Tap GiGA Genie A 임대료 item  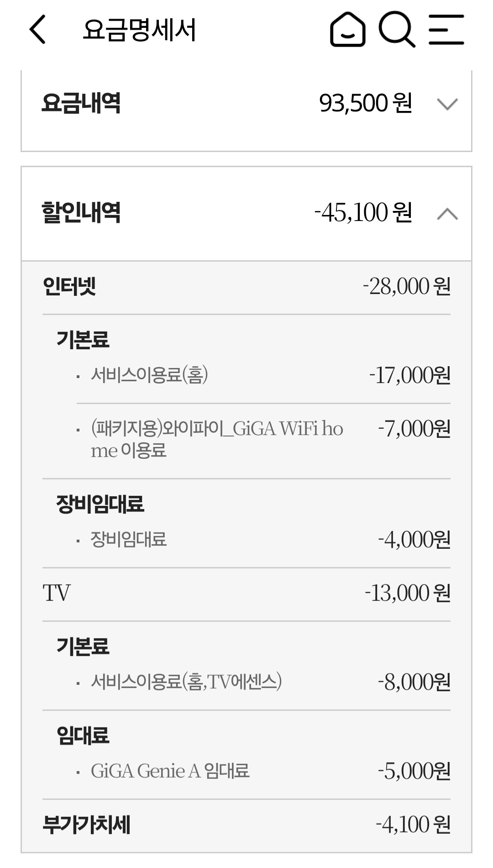(170, 771)
